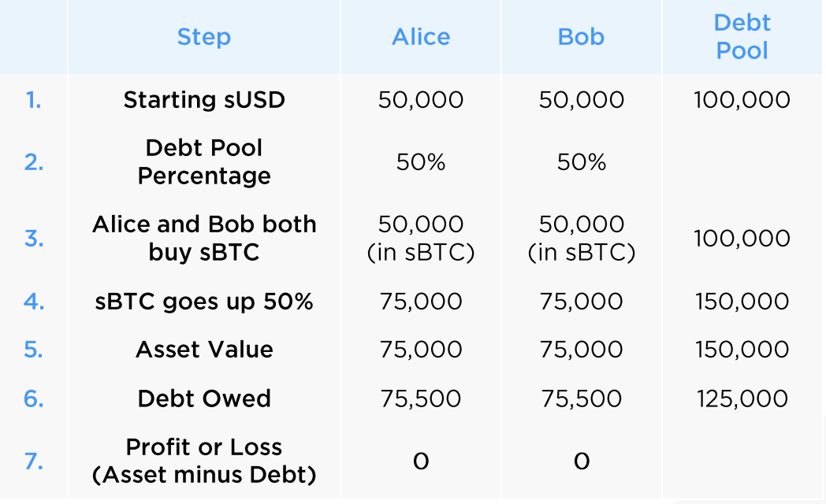Click the sBTC goes up 50% label
Image resolution: width=826 pixels, height=504 pixels.
point(204,302)
